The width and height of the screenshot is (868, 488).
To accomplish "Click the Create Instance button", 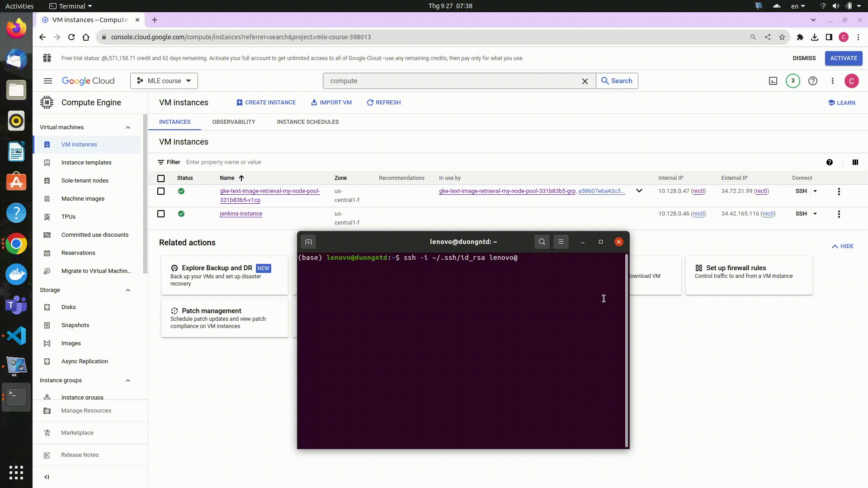I will point(266,103).
